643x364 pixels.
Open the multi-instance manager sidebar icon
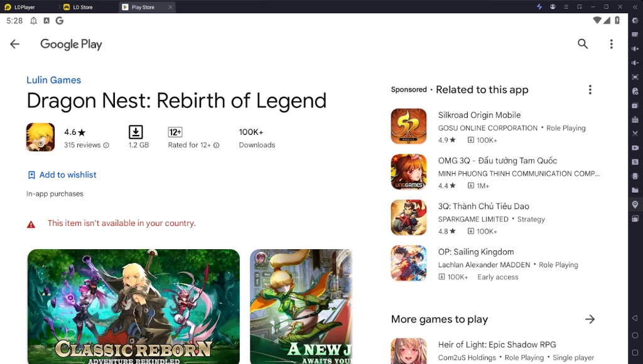635,105
